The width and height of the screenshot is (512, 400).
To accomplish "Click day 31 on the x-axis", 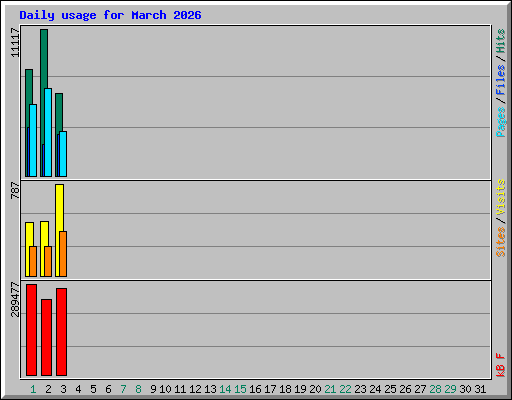I will coord(480,389).
